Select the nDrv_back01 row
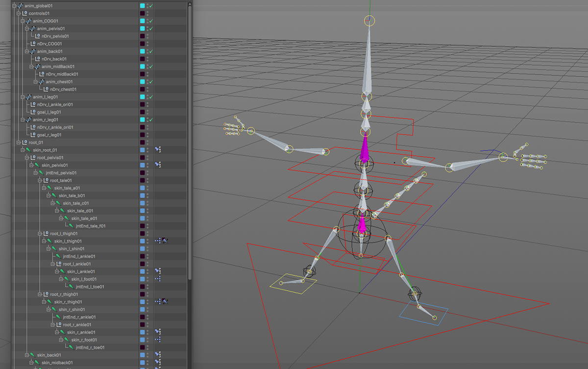This screenshot has height=369, width=588. [x=55, y=59]
